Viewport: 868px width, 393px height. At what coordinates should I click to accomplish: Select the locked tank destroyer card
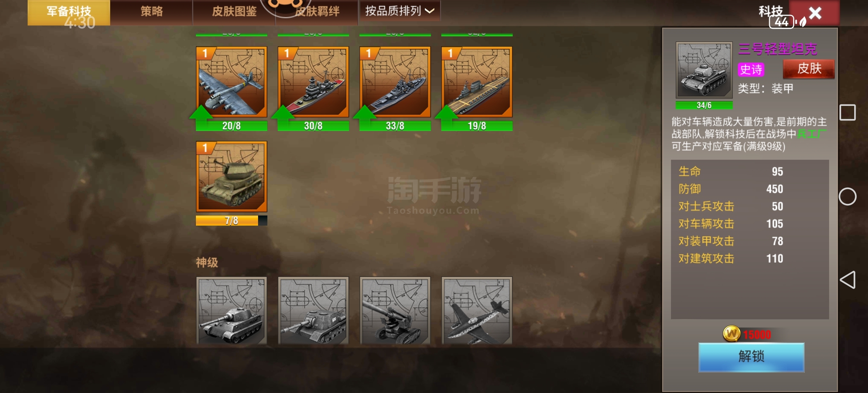tap(313, 310)
